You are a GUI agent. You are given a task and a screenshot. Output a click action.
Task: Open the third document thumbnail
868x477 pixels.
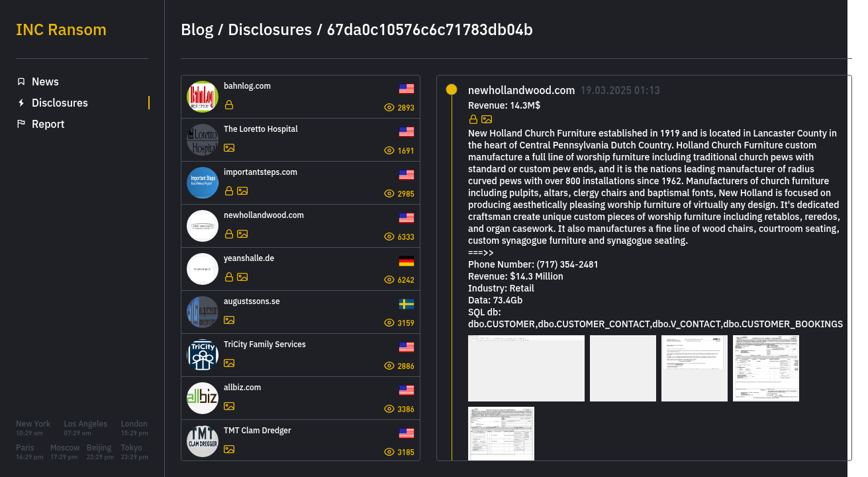pyautogui.click(x=695, y=368)
